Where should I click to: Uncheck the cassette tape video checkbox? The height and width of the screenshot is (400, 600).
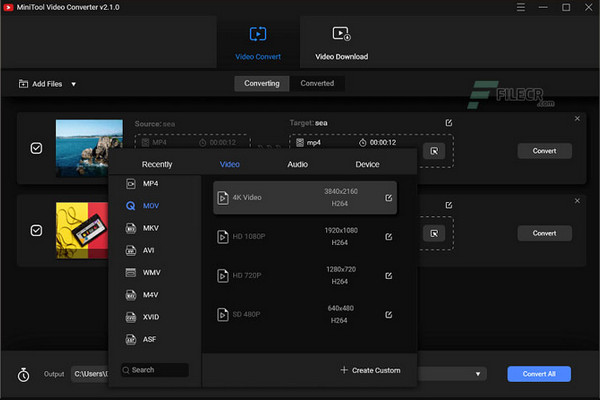[x=36, y=230]
